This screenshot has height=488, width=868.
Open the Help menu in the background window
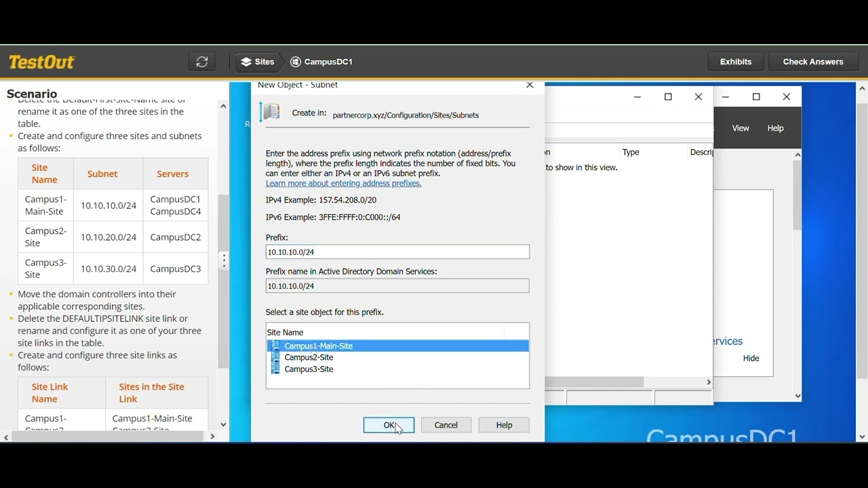pyautogui.click(x=775, y=128)
